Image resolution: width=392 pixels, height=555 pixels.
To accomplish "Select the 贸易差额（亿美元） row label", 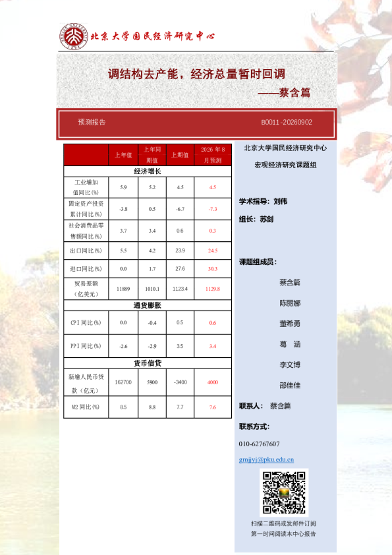I will pyautogui.click(x=86, y=289).
